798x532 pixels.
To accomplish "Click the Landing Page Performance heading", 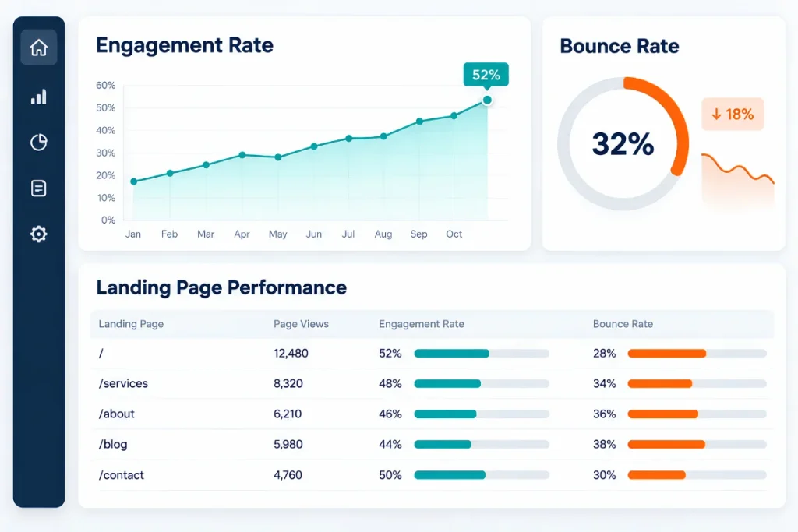I will 221,288.
